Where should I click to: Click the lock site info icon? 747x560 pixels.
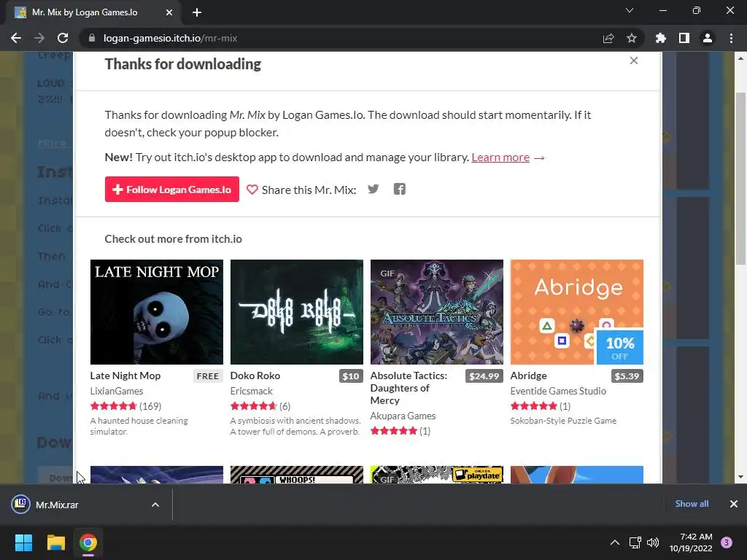pyautogui.click(x=92, y=38)
